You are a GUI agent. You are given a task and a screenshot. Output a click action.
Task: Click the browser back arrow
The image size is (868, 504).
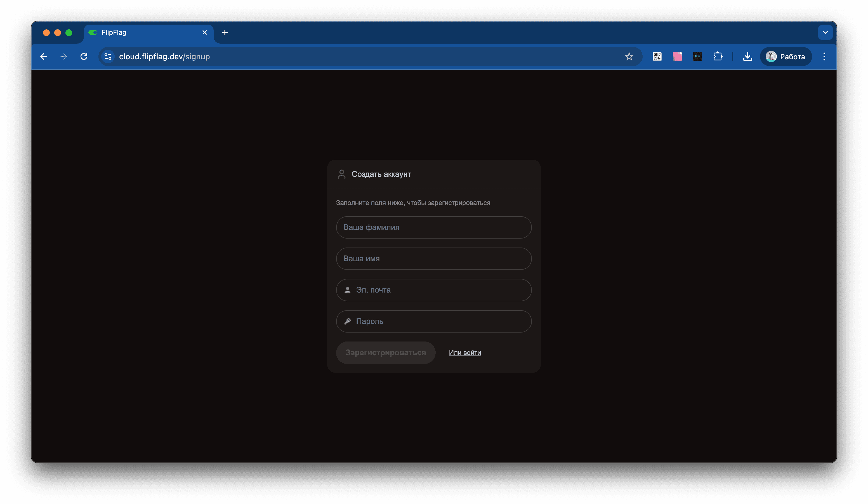(x=44, y=56)
